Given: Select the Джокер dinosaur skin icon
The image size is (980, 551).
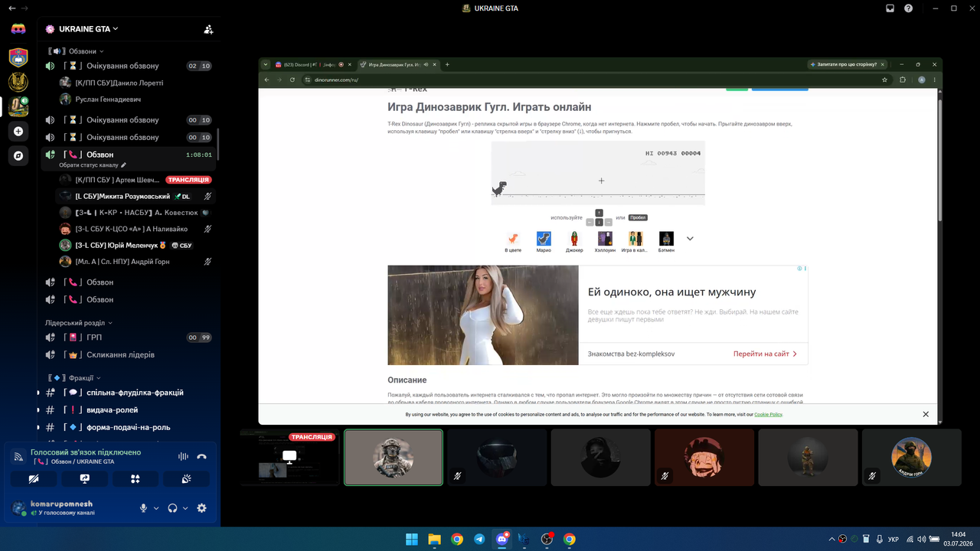Looking at the screenshot, I should pyautogui.click(x=574, y=239).
